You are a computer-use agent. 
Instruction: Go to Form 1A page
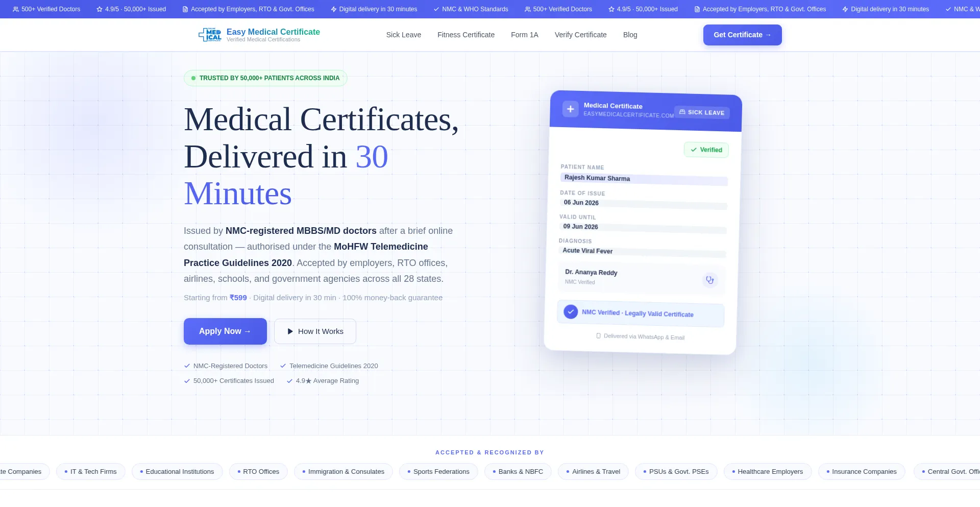tap(524, 35)
